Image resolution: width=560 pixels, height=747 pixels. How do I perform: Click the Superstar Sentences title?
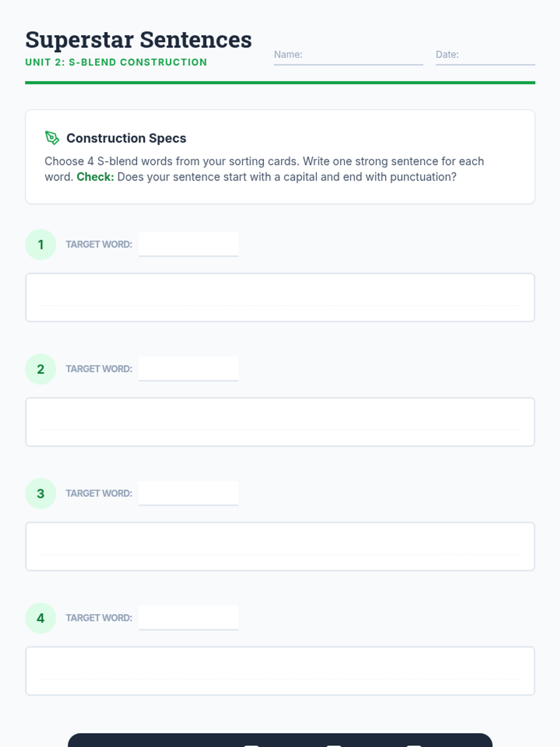(x=139, y=40)
